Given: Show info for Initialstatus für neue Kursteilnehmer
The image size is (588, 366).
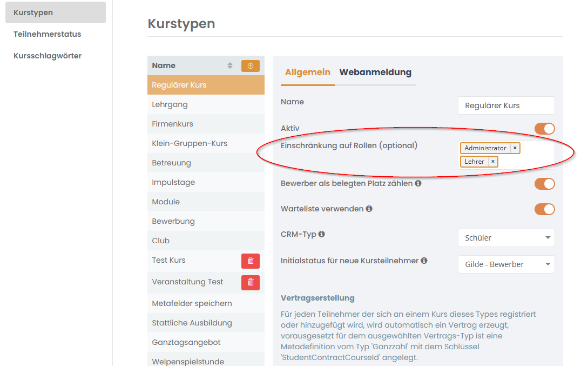Looking at the screenshot, I should [x=424, y=261].
